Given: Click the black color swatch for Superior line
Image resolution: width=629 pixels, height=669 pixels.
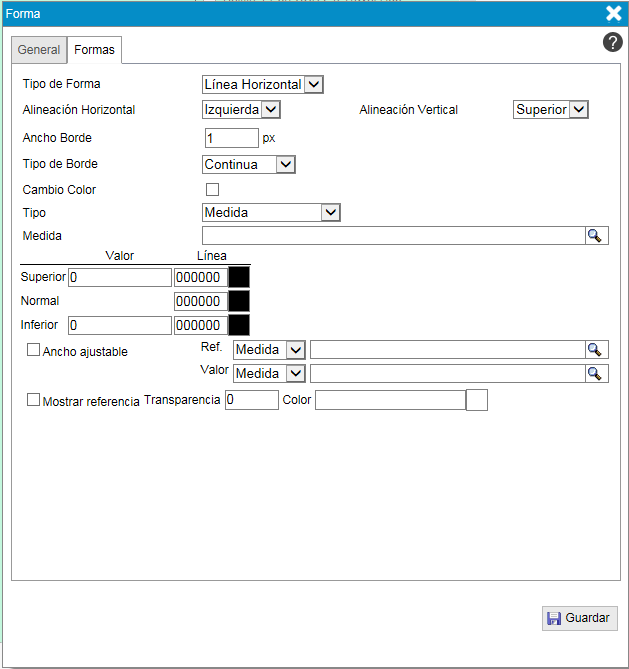Looking at the screenshot, I should coord(239,277).
